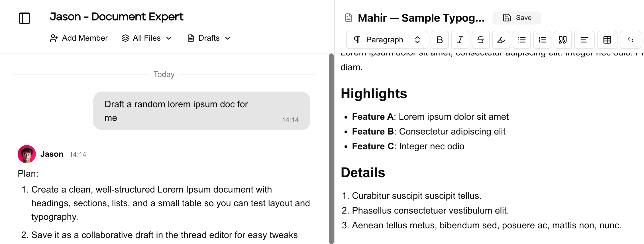
Task: Click the Bold formatting icon
Action: point(440,40)
